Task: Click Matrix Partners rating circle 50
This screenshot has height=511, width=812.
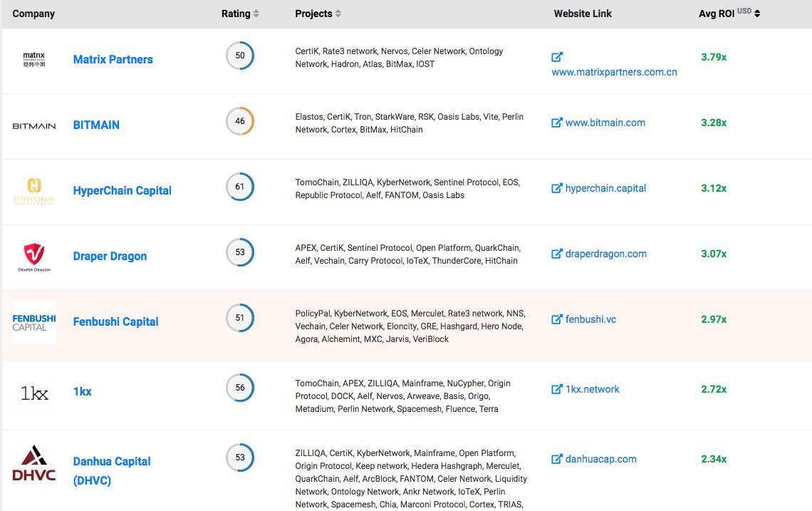Action: point(240,56)
